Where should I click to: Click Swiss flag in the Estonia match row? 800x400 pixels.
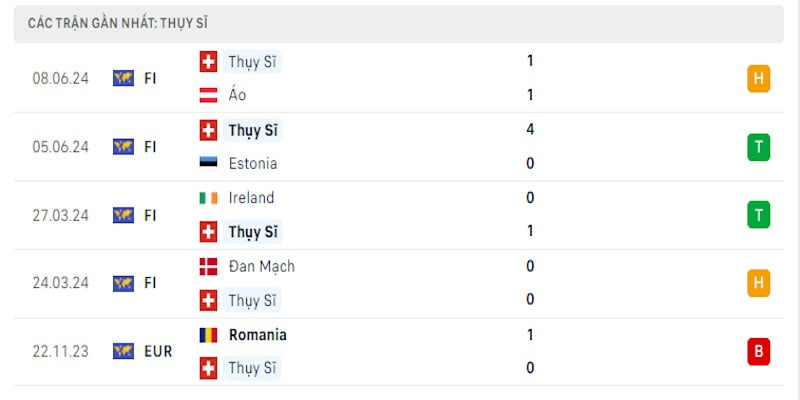point(208,130)
